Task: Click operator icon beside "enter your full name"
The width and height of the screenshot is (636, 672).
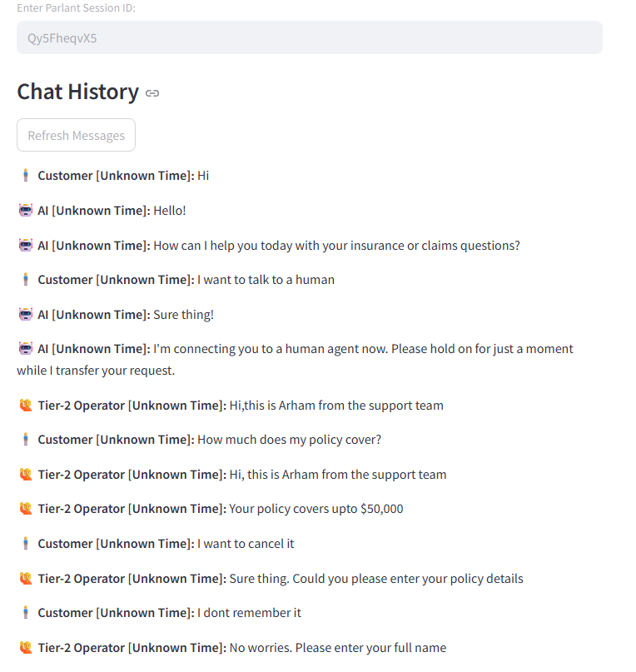Action: (x=26, y=648)
